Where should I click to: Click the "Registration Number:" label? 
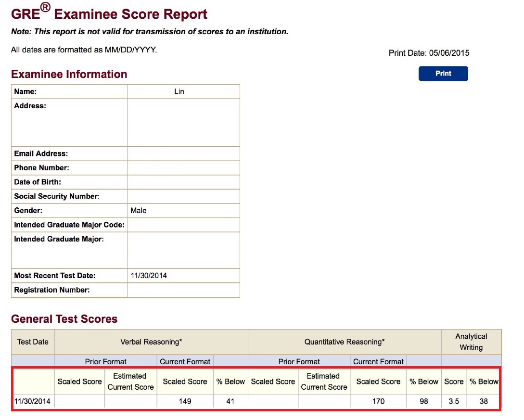click(x=52, y=290)
